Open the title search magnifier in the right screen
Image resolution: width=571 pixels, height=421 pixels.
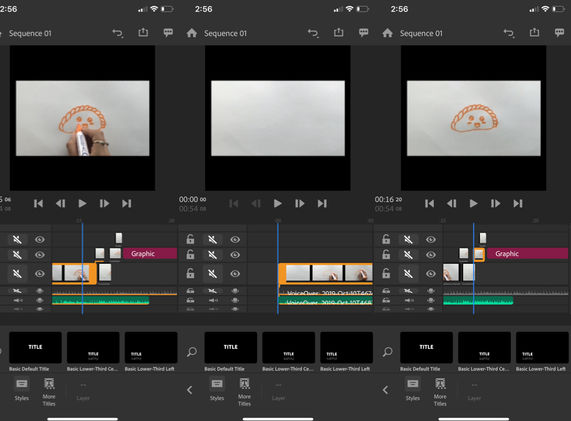click(x=387, y=351)
